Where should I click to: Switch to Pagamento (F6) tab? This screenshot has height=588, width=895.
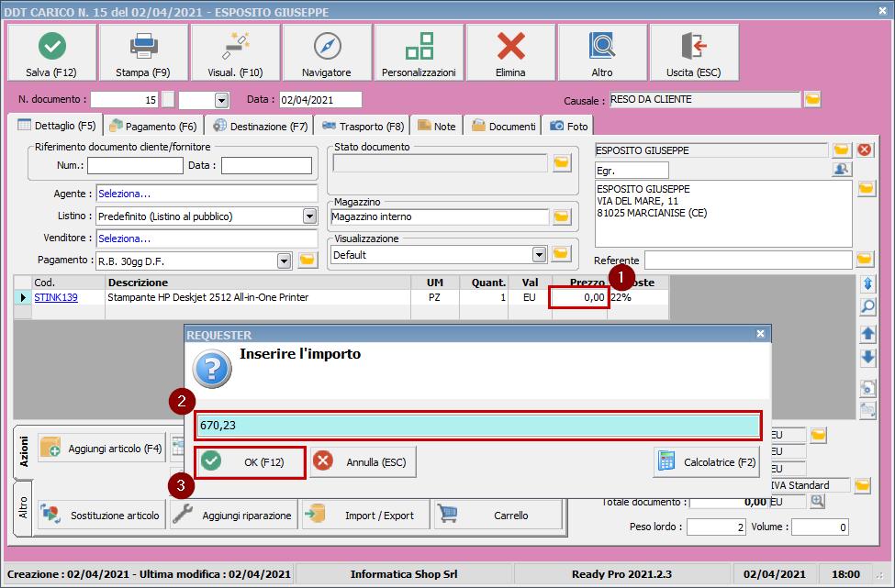click(153, 126)
